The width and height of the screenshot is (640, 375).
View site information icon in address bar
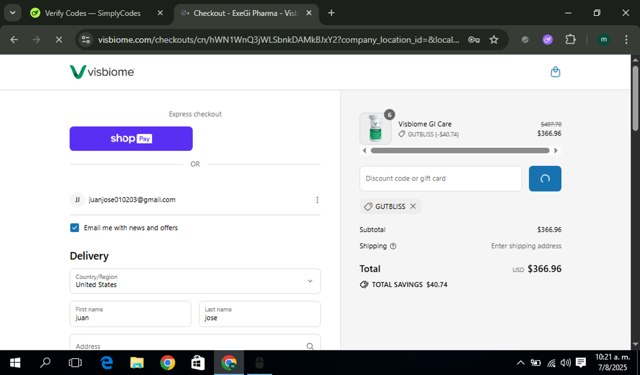[x=86, y=40]
